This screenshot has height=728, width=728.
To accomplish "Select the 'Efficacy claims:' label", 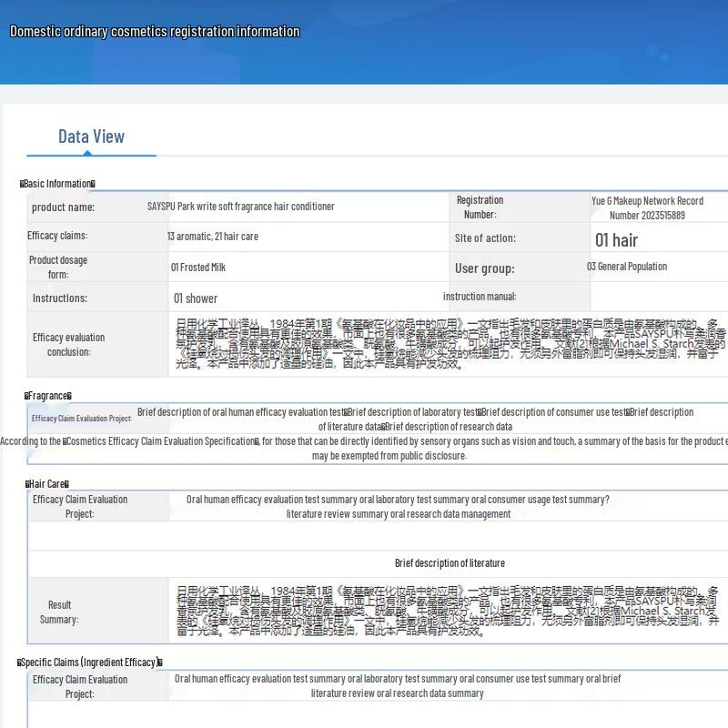I will pyautogui.click(x=57, y=236).
